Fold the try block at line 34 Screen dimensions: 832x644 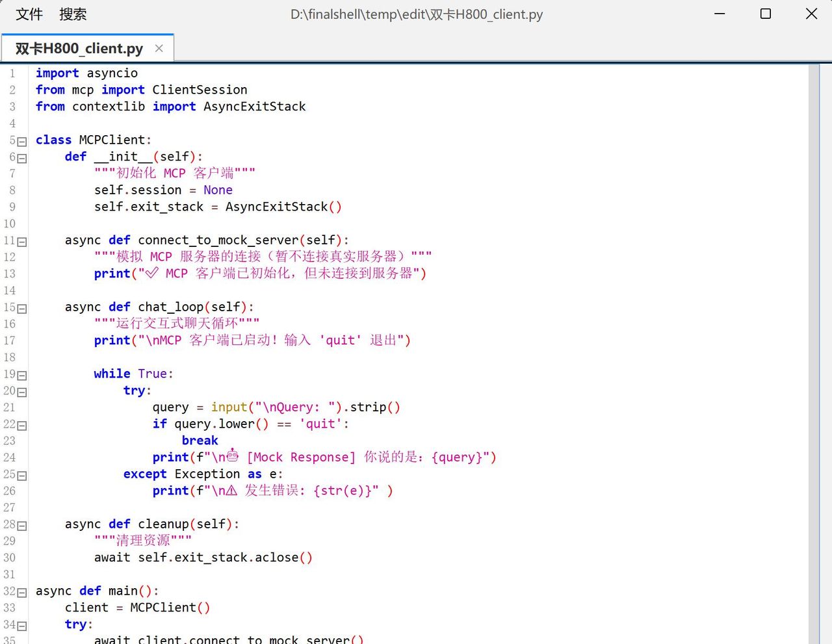click(x=22, y=626)
